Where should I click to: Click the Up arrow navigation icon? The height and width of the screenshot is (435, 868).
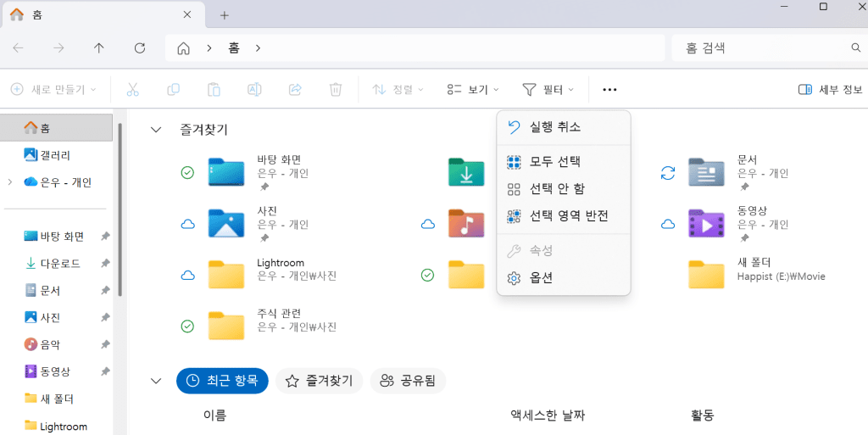(99, 48)
